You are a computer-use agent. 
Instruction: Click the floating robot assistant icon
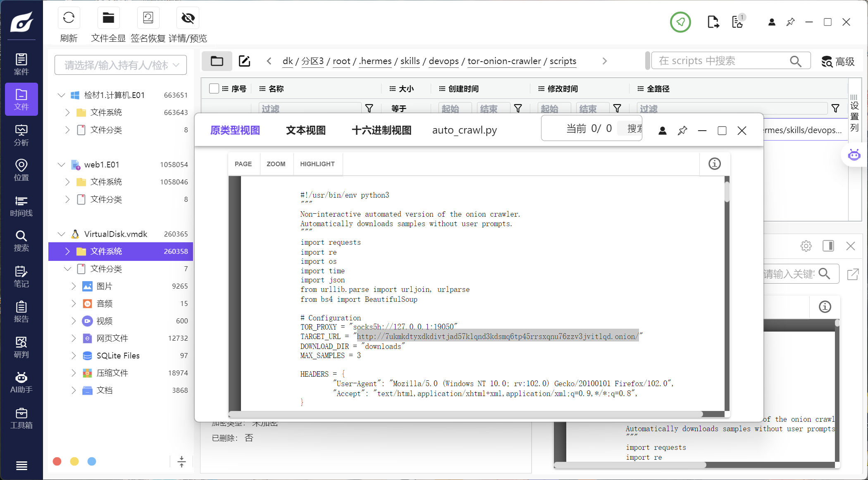tap(854, 155)
